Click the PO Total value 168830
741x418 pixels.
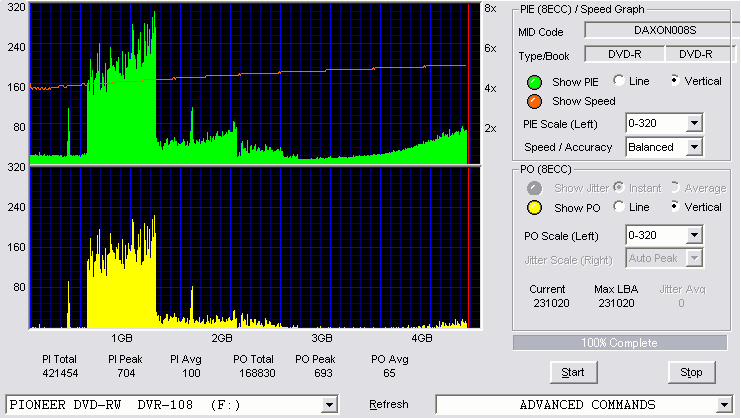(x=257, y=373)
